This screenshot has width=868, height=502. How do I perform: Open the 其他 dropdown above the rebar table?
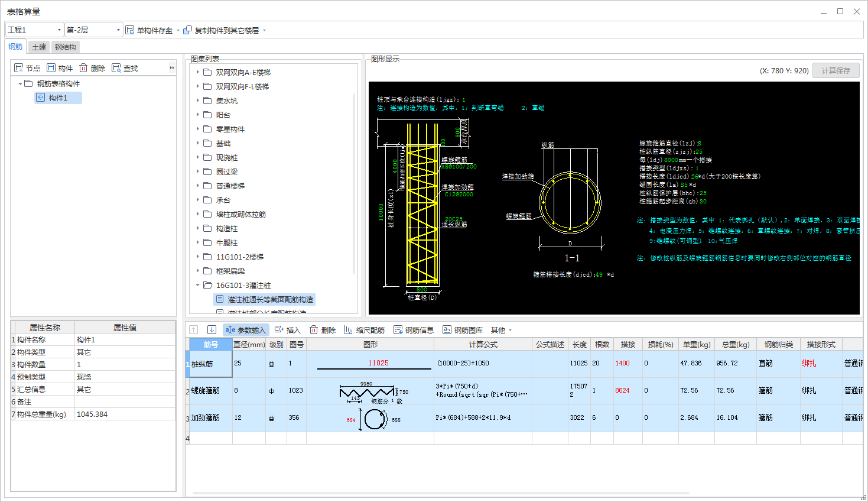(x=501, y=330)
